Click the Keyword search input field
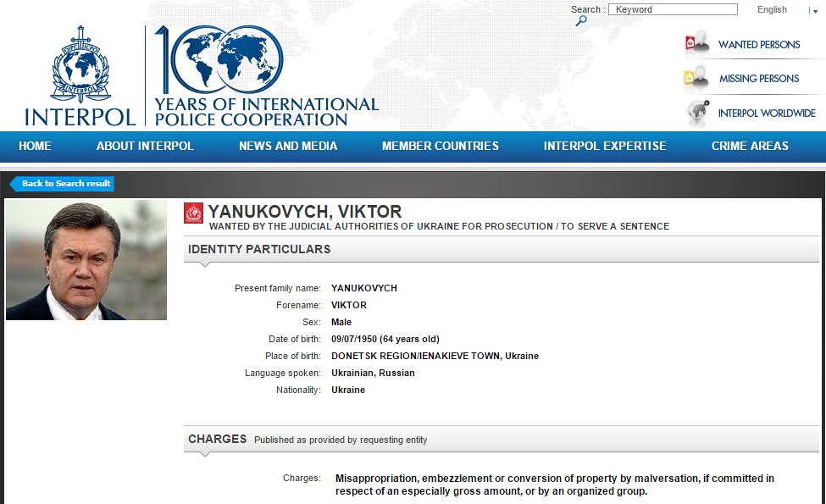 coord(673,9)
